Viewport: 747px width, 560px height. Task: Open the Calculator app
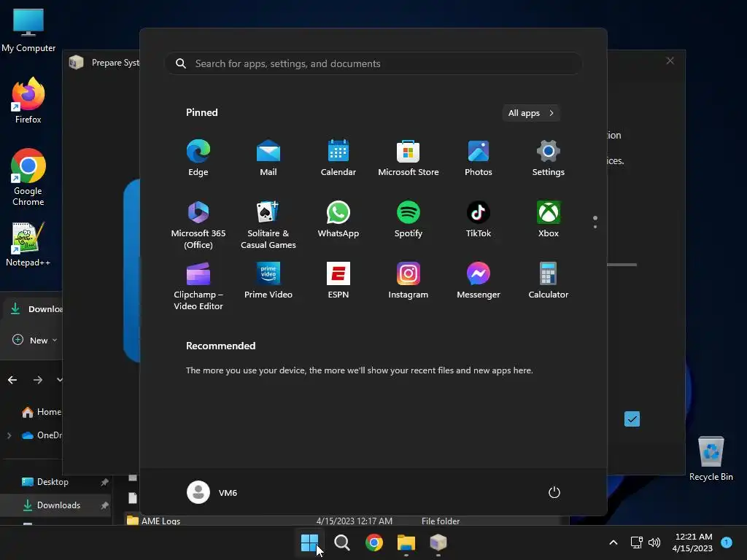pos(549,281)
